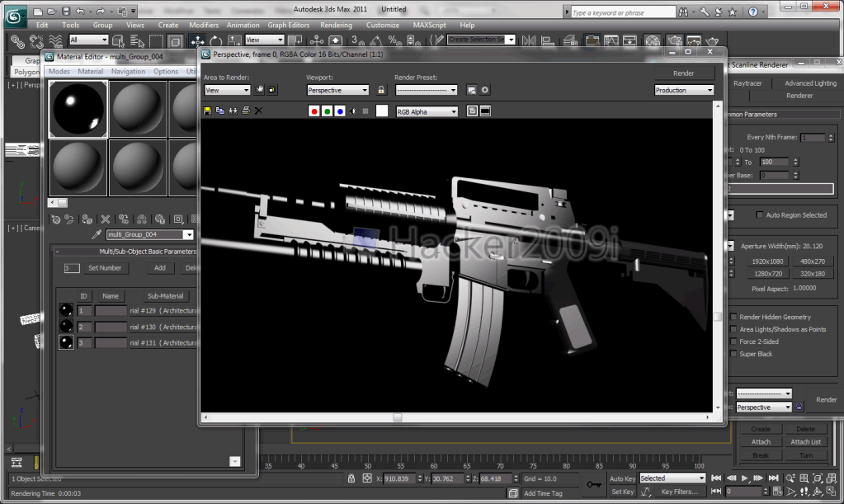Check Render Hidden Geometry option

click(x=733, y=317)
